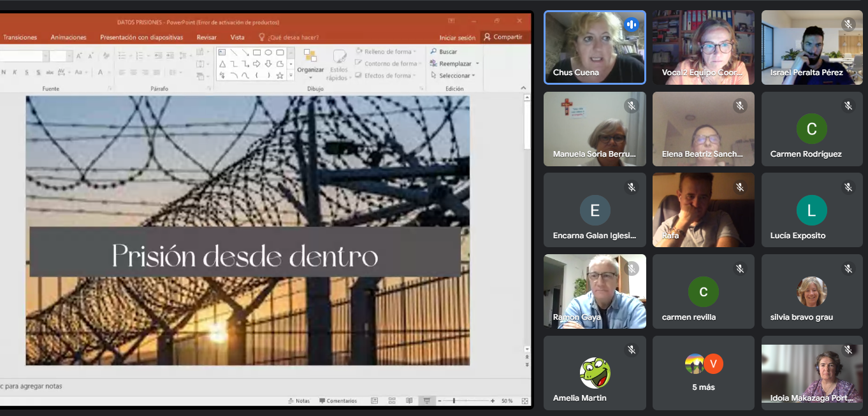Switch to the Revisar tab

206,37
